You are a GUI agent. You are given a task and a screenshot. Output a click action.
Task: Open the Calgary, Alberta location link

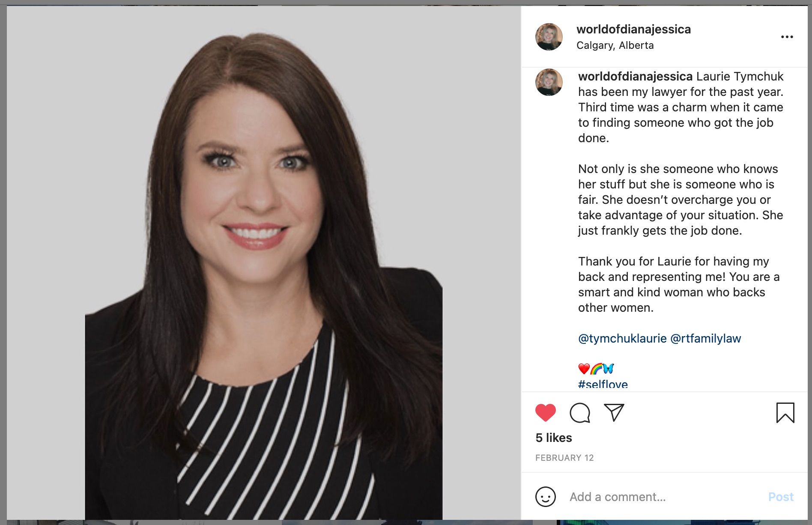[x=615, y=45]
